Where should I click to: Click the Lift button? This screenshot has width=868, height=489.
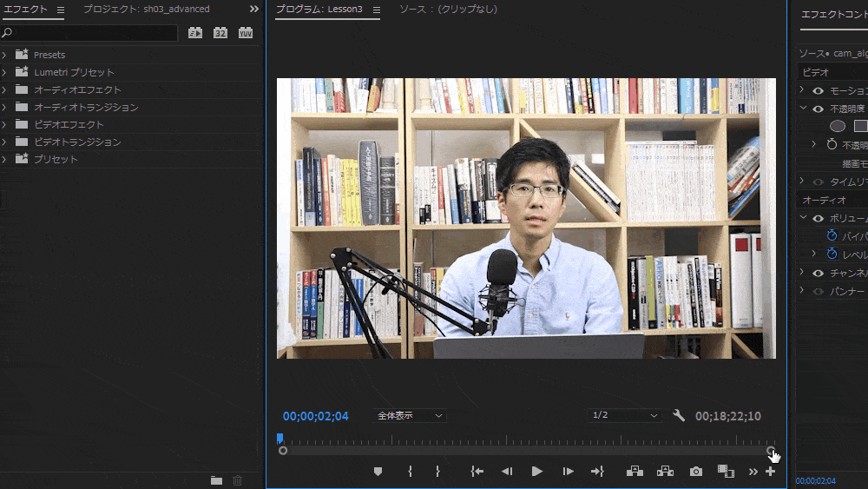[635, 472]
